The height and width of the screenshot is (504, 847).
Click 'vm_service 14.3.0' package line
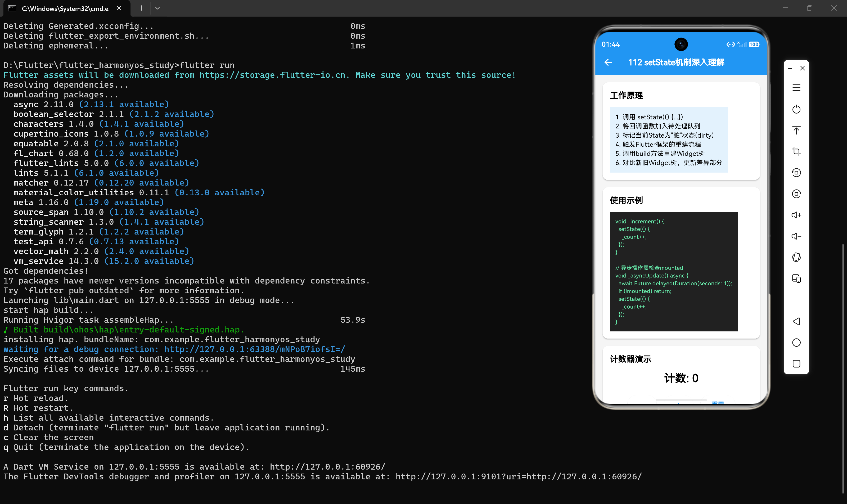click(103, 261)
